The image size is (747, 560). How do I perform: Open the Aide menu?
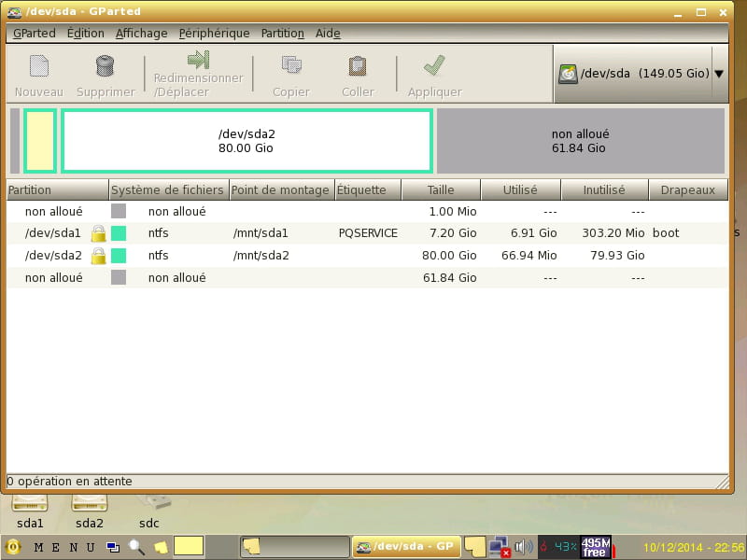point(328,34)
